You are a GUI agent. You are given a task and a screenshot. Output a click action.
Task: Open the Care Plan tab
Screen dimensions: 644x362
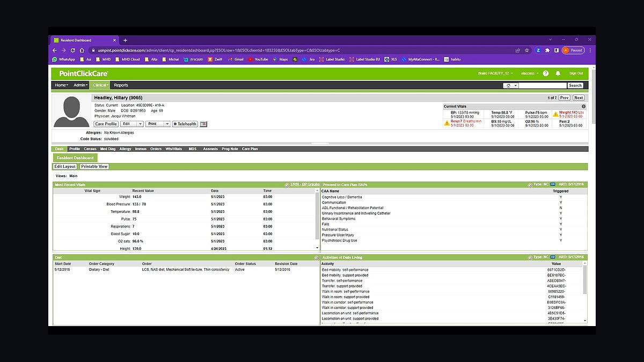coord(250,149)
